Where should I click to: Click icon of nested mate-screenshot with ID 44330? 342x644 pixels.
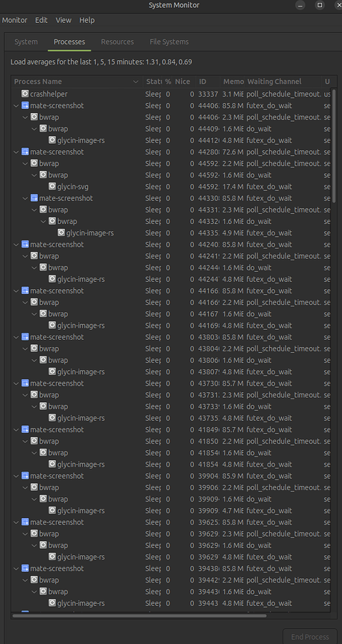34,198
